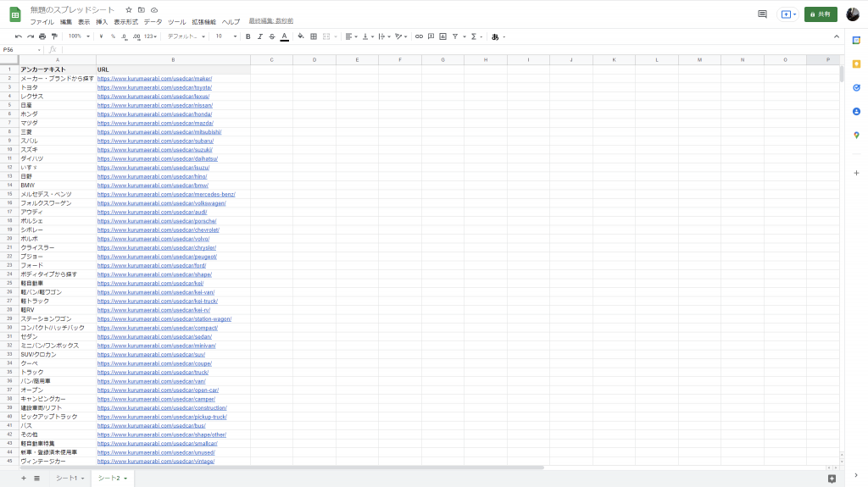
Task: Insert a chart from the toolbar
Action: (x=442, y=36)
